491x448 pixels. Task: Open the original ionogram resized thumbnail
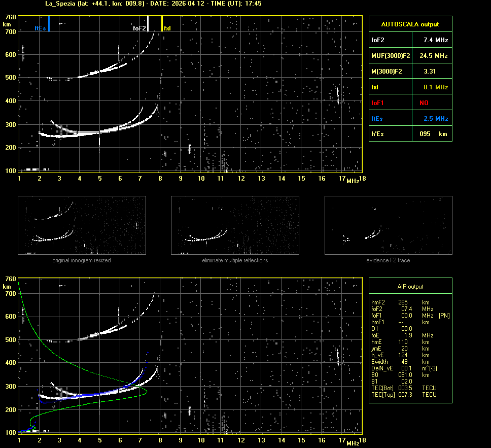tap(82, 225)
